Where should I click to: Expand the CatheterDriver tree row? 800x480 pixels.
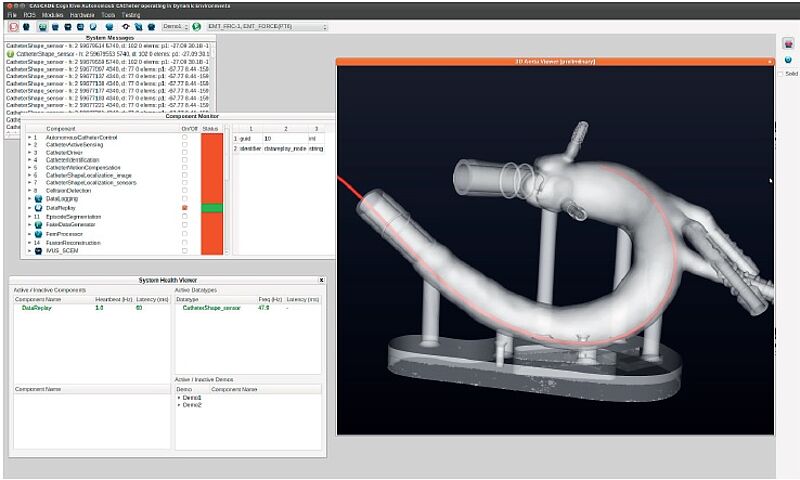(29, 154)
